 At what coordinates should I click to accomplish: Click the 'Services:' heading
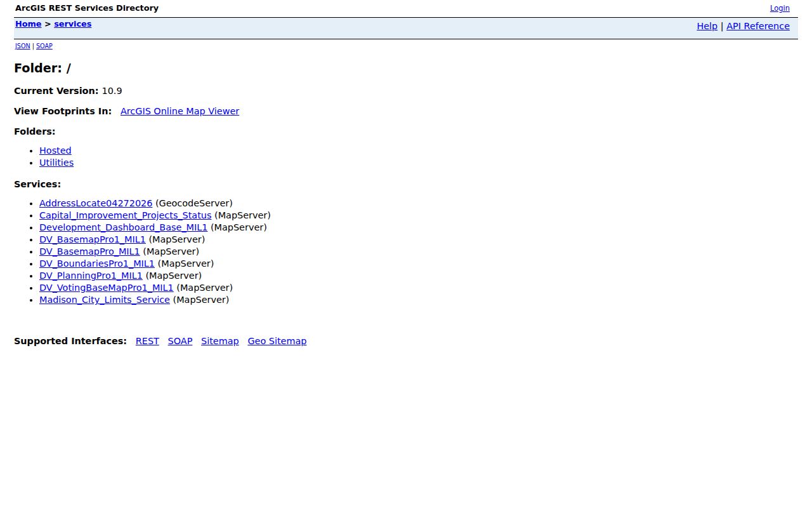click(x=37, y=184)
